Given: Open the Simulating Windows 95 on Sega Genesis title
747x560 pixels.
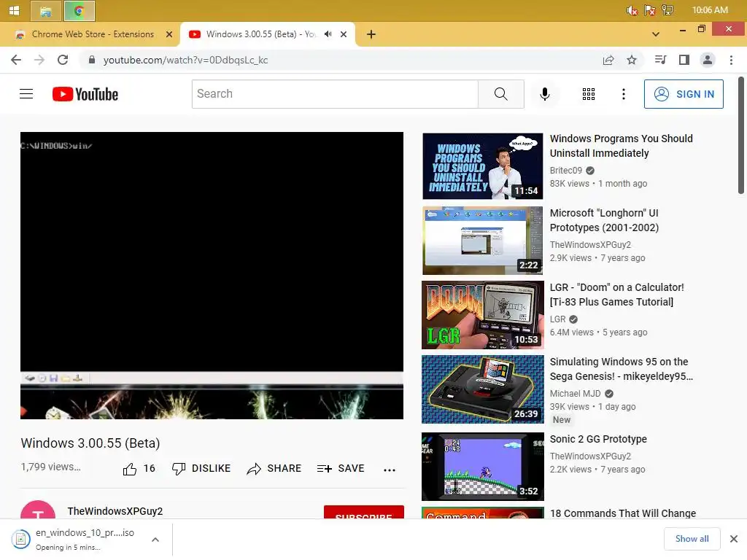Looking at the screenshot, I should click(x=622, y=368).
